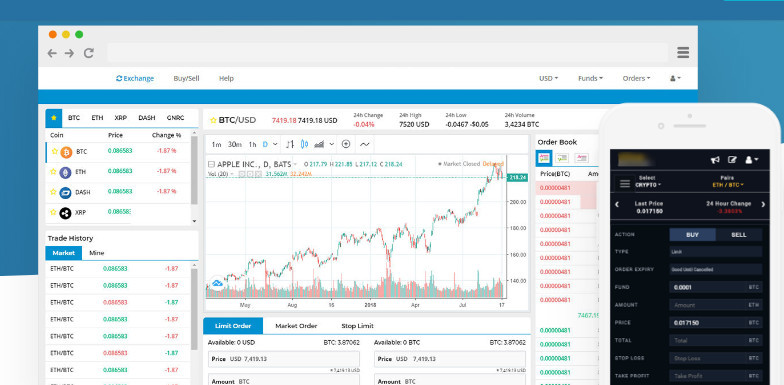Click the buy Price USD input field
Image resolution: width=784 pixels, height=385 pixels.
pos(284,360)
